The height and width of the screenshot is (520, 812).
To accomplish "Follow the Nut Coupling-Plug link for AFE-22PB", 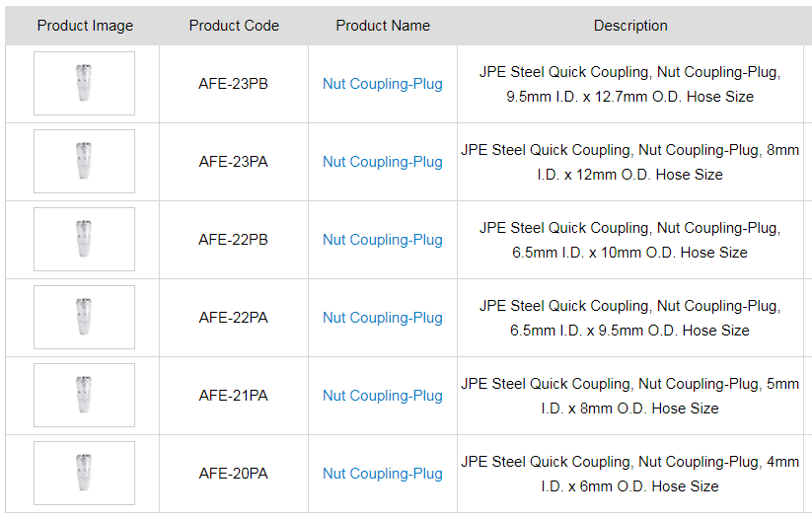I will click(x=382, y=240).
